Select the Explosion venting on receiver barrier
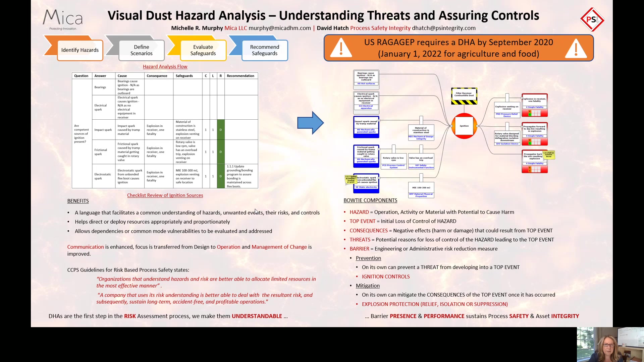Screen dimensions: 644x362 [507, 110]
